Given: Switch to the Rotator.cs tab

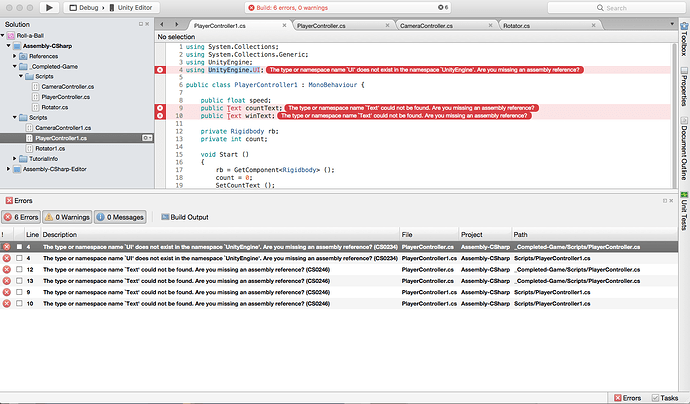Looking at the screenshot, I should (516, 26).
